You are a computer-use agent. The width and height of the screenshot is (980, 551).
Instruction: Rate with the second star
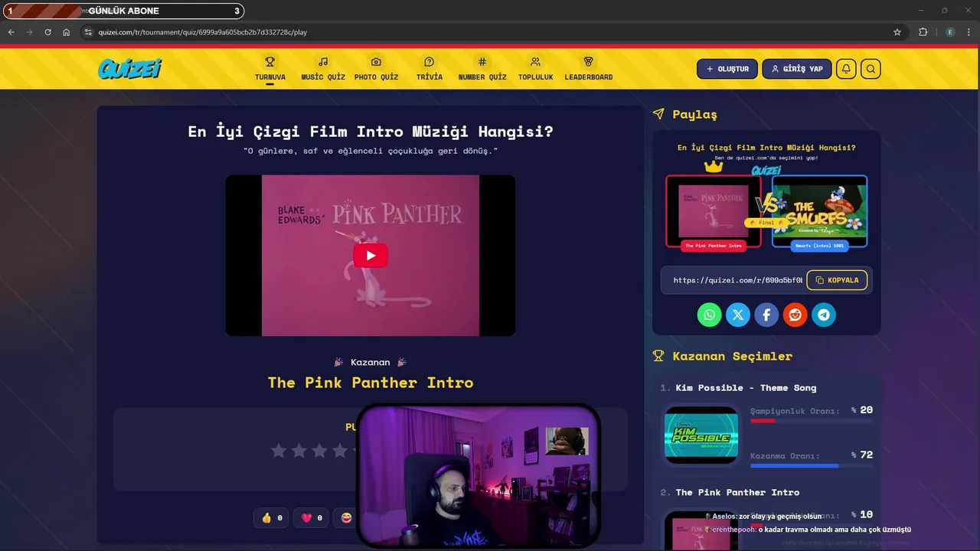pos(299,451)
